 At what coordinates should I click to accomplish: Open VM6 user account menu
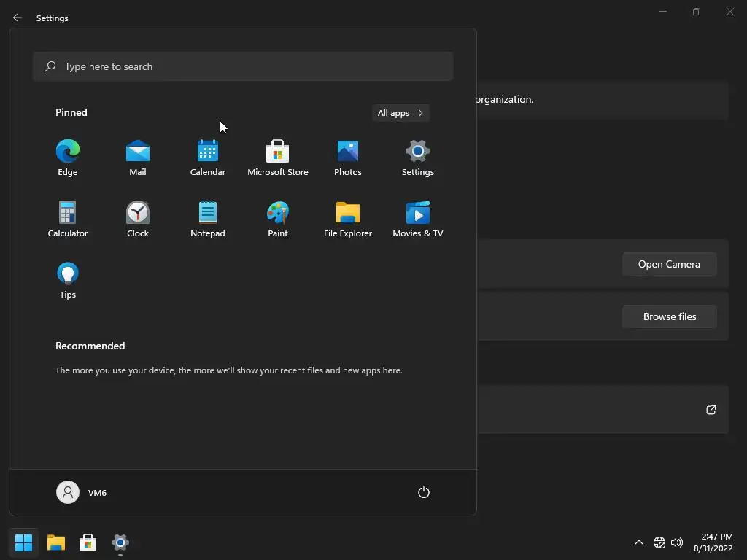coord(82,492)
